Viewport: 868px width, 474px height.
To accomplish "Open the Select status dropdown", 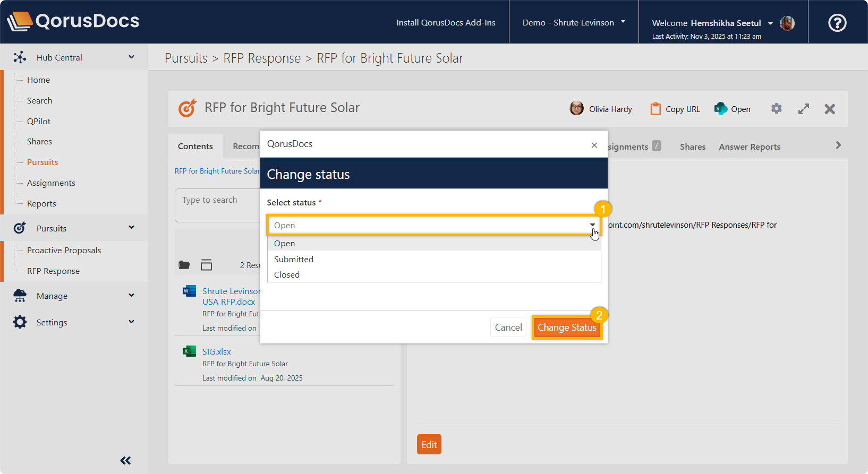I will tap(433, 226).
